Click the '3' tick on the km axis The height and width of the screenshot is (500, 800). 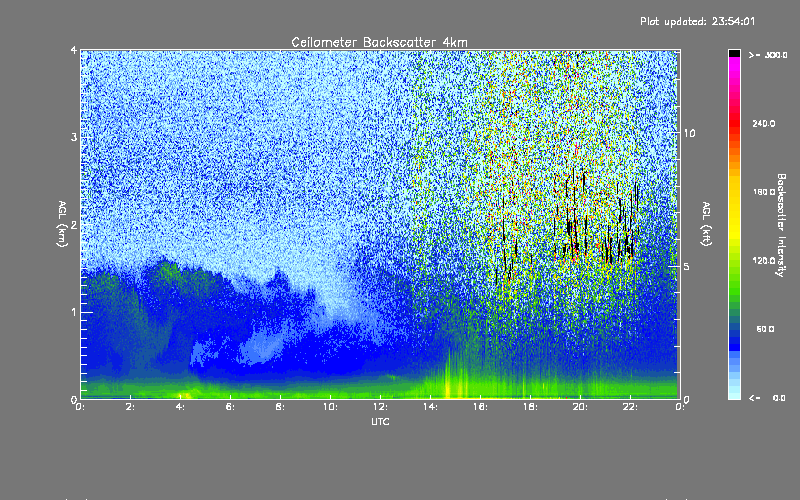click(x=74, y=137)
